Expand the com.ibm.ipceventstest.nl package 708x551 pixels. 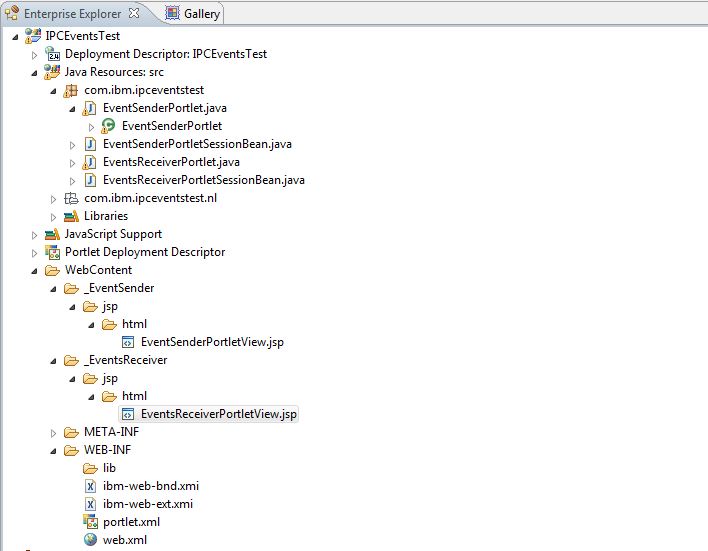pyautogui.click(x=54, y=198)
